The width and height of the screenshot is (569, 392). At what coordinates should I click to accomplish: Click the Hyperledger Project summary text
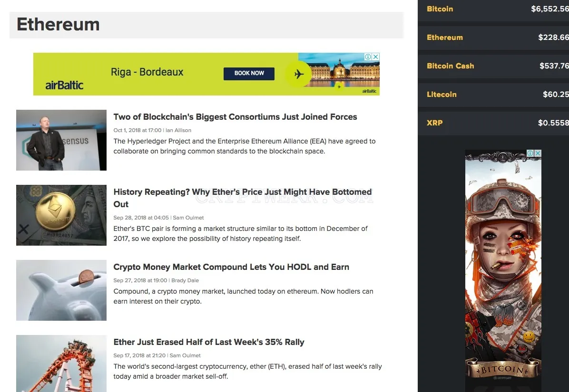coord(245,146)
